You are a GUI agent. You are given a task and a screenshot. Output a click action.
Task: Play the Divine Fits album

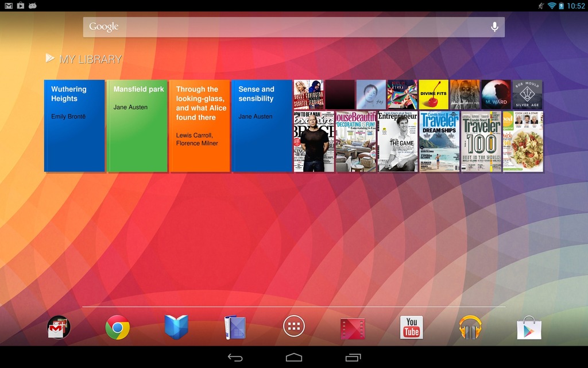click(434, 94)
